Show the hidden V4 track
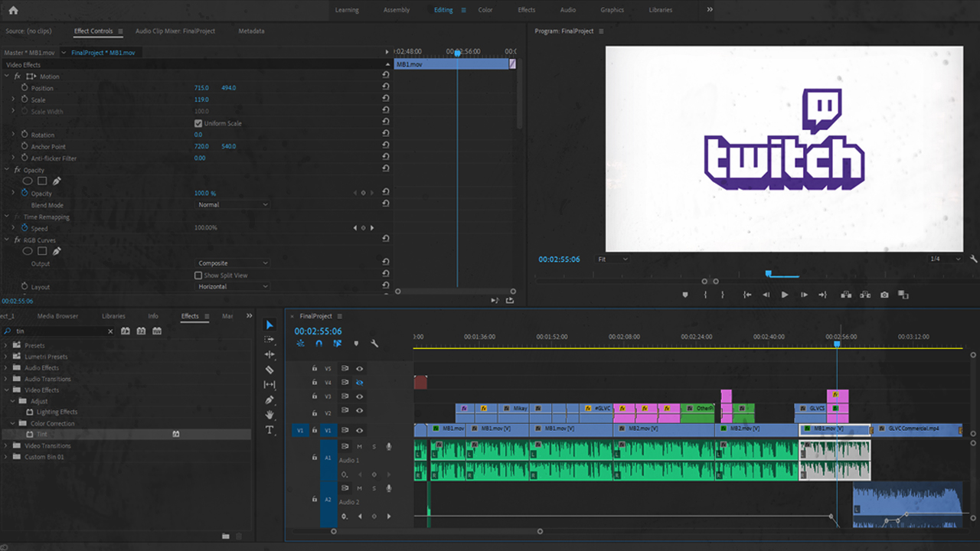The height and width of the screenshot is (551, 980). (x=359, y=382)
